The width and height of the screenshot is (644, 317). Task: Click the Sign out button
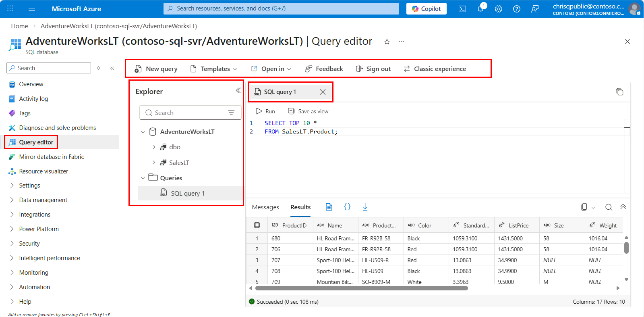[373, 69]
